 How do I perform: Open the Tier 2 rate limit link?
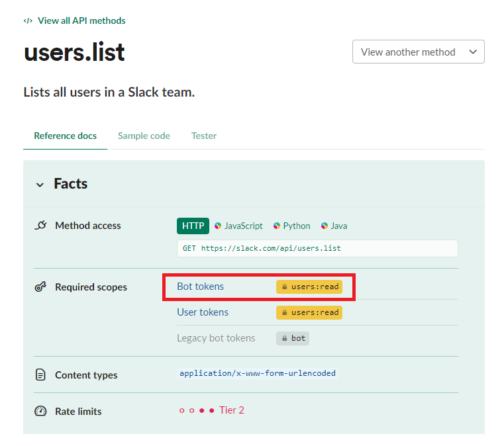231,410
